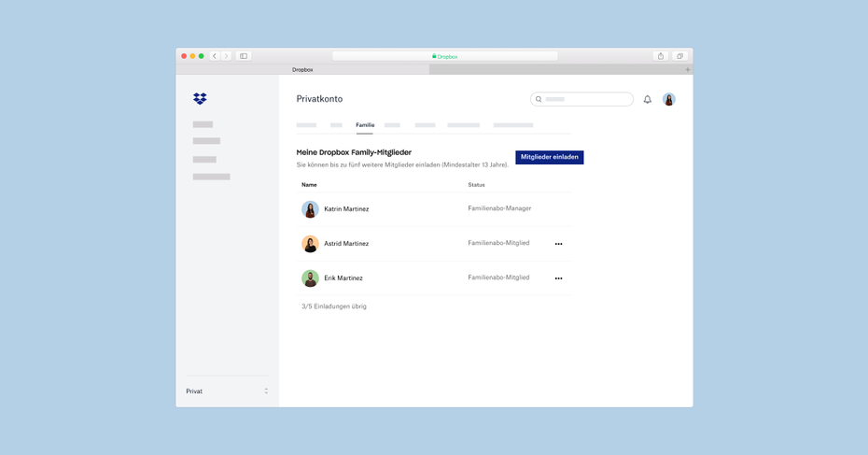Click the Mitglieder einladen button
Image resolution: width=868 pixels, height=455 pixels.
[x=549, y=157]
